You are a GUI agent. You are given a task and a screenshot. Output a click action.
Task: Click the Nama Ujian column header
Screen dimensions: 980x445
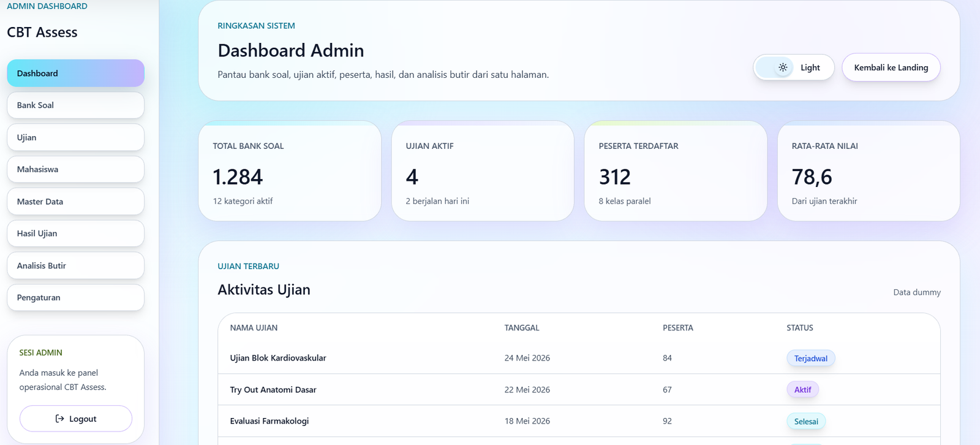click(254, 328)
